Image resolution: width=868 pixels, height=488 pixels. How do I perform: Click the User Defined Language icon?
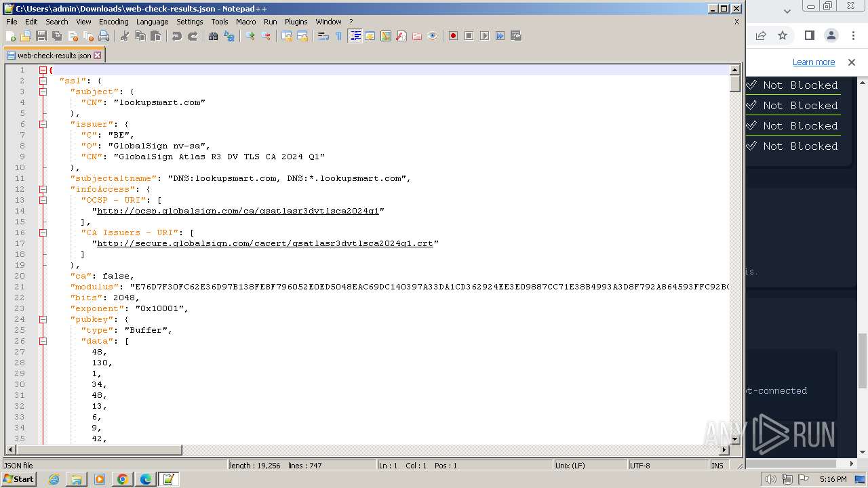click(370, 36)
